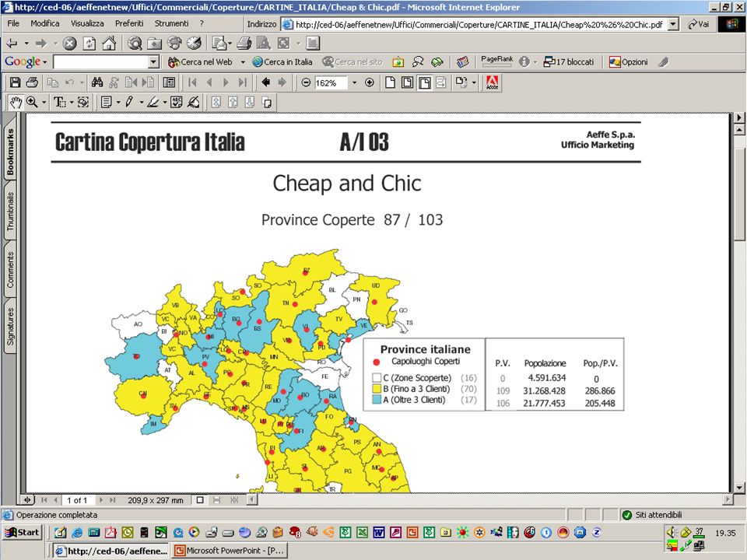Expand the Note tool options arrow

coord(117,102)
